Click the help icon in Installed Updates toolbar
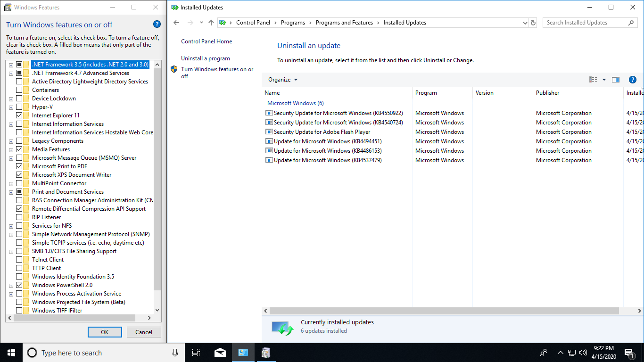Viewport: 644px width, 362px height. [x=633, y=80]
